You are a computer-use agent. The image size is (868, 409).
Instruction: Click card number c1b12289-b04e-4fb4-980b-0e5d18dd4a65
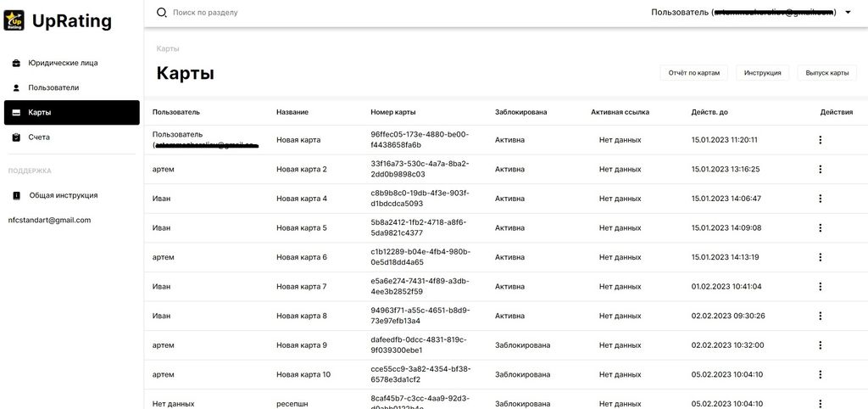[420, 257]
